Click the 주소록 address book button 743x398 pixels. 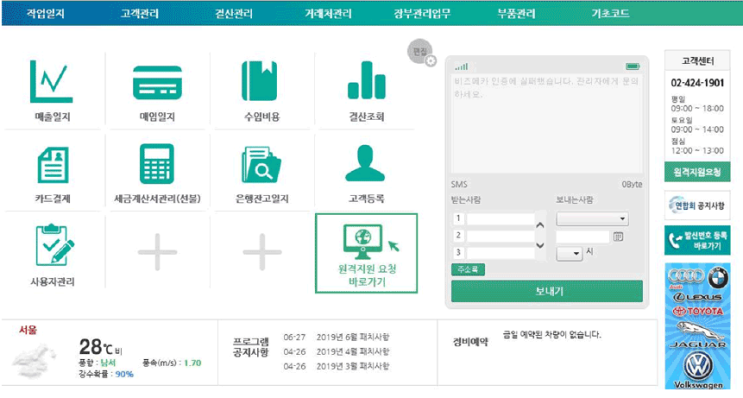pyautogui.click(x=468, y=270)
